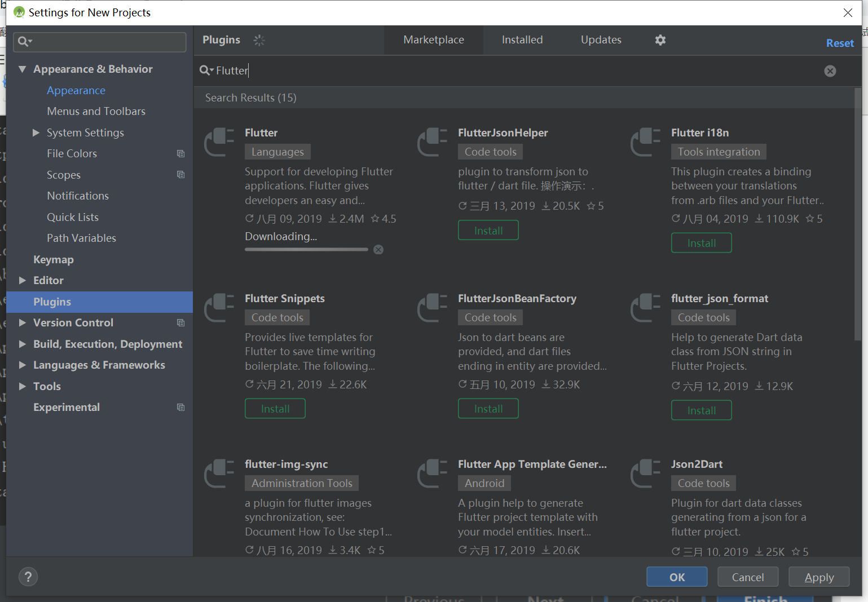868x602 pixels.
Task: Open Menus and Toolbars settings
Action: click(x=96, y=112)
